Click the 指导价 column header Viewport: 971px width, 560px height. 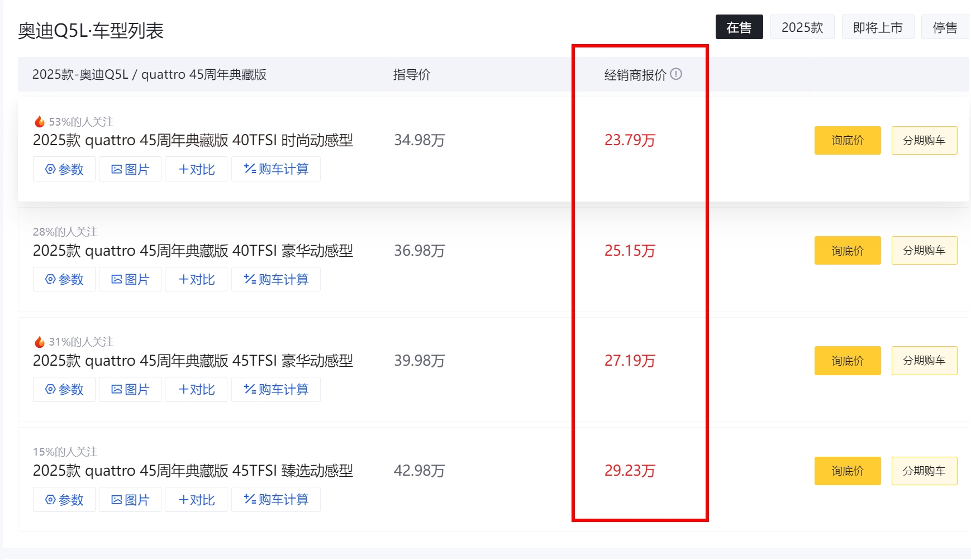click(x=412, y=74)
